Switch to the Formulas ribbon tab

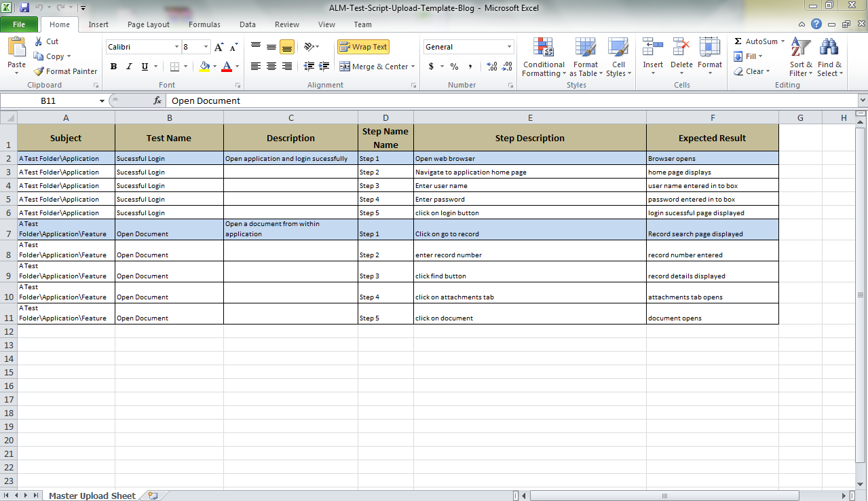204,24
